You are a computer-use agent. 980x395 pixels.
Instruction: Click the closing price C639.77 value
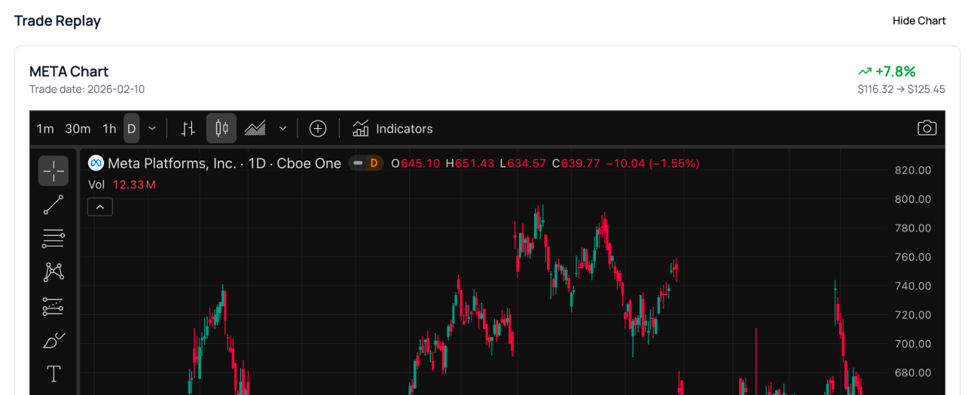coord(577,163)
